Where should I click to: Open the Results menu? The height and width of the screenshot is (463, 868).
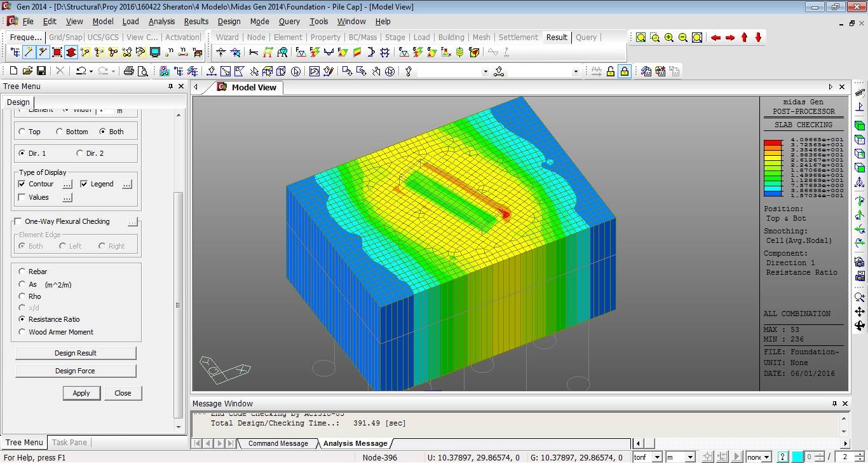click(x=196, y=21)
